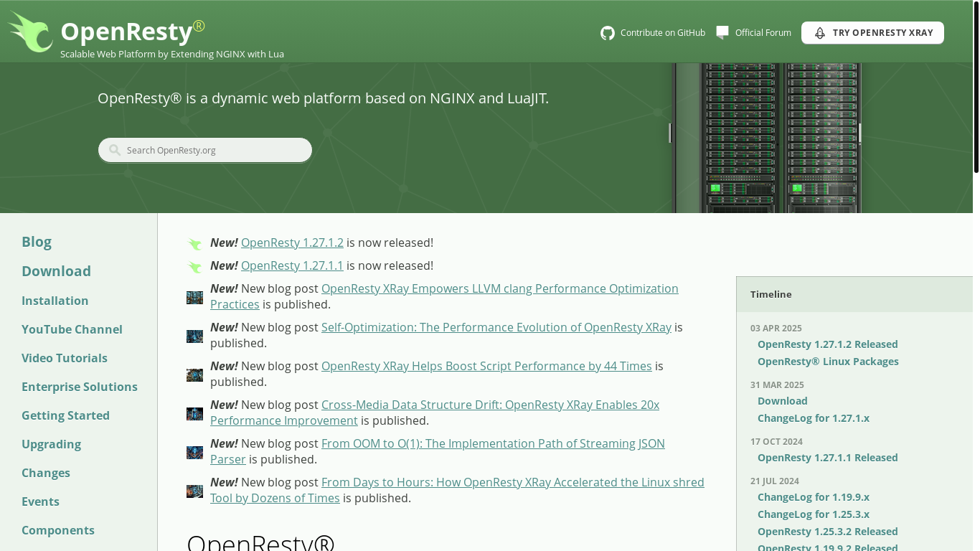Screen dimensions: 980x551
Task: Click the page vertical scrollbar thumb
Action: [x=976, y=86]
